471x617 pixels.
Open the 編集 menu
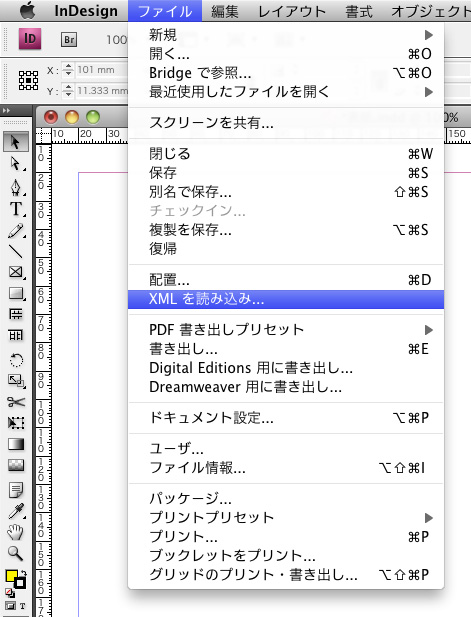225,11
